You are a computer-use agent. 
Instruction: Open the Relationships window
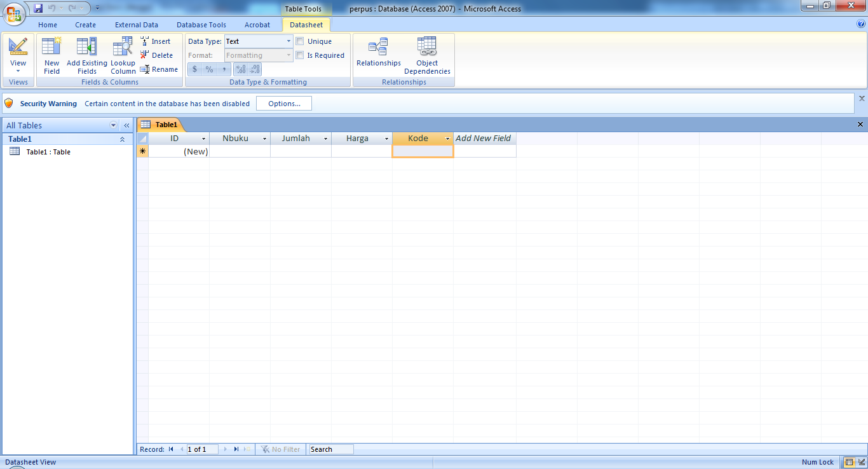pyautogui.click(x=378, y=54)
